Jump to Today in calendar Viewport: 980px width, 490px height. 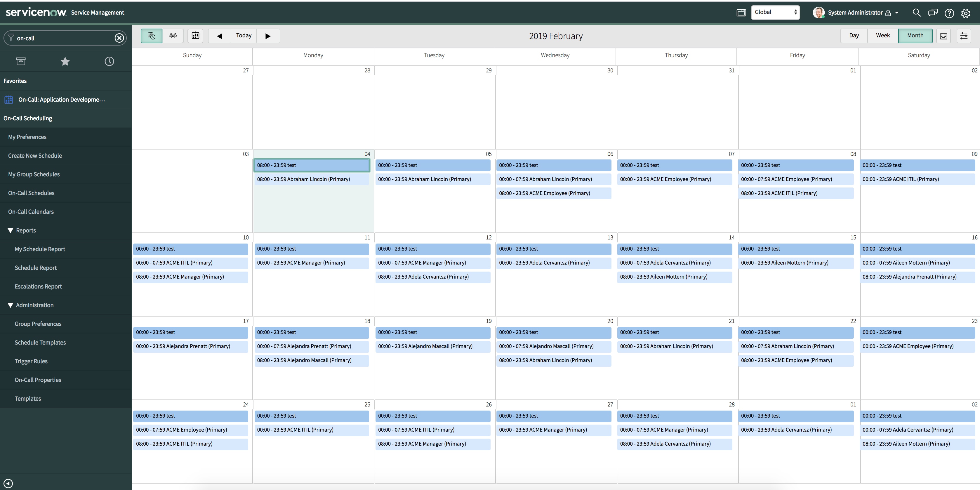pos(244,36)
